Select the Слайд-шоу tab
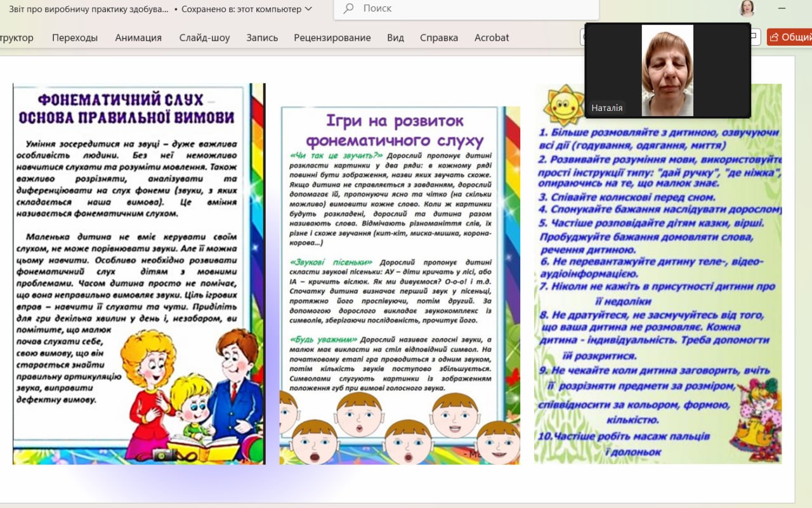 (x=204, y=37)
